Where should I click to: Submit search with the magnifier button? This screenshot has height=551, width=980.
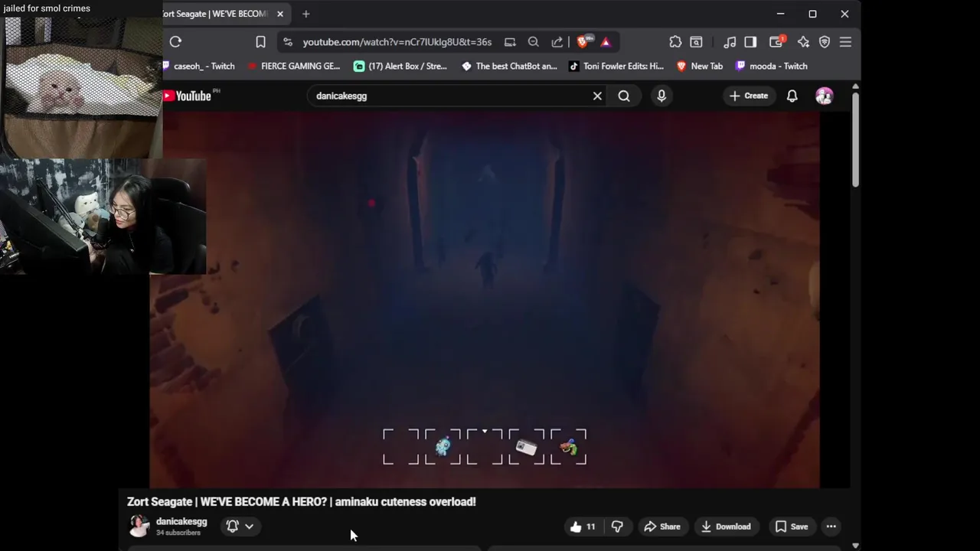(x=624, y=96)
